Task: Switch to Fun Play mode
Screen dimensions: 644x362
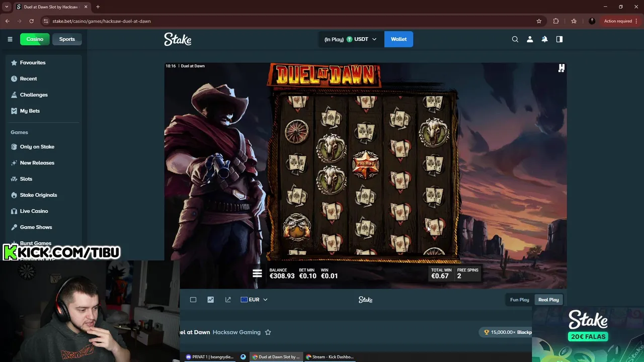Action: coord(520,300)
